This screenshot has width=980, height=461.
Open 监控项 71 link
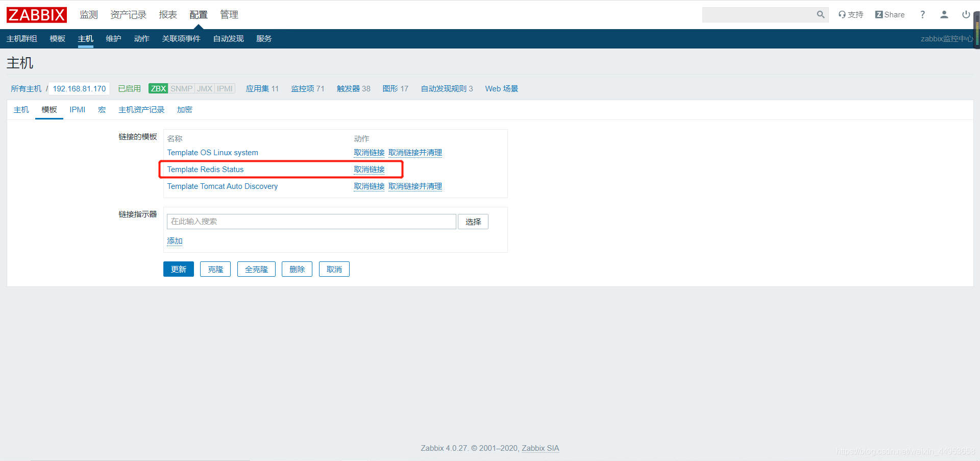point(308,89)
